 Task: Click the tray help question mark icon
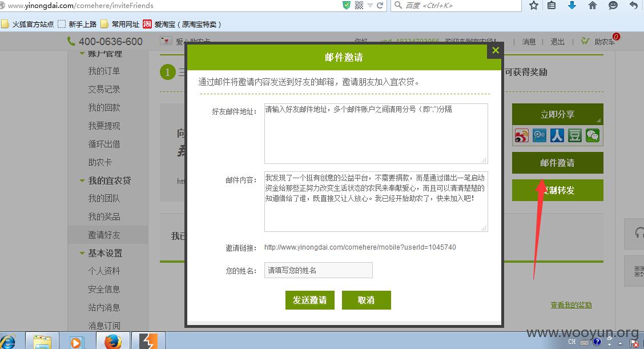click(597, 342)
